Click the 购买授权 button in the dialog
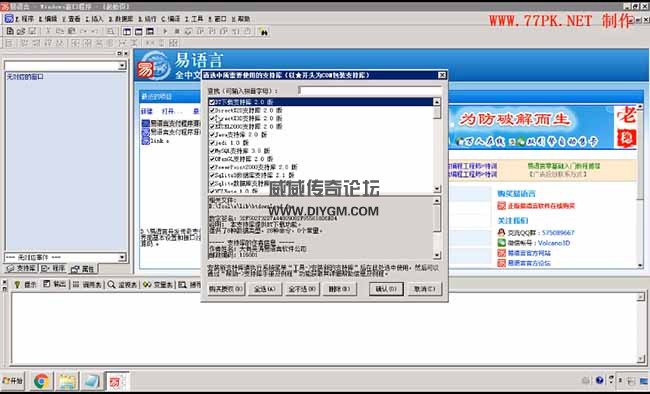Image resolution: width=650 pixels, height=394 pixels. pyautogui.click(x=226, y=289)
